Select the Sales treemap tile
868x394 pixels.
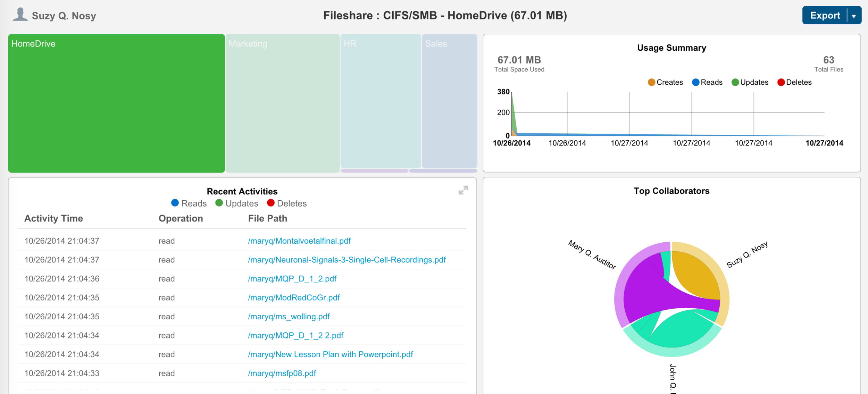[x=450, y=101]
